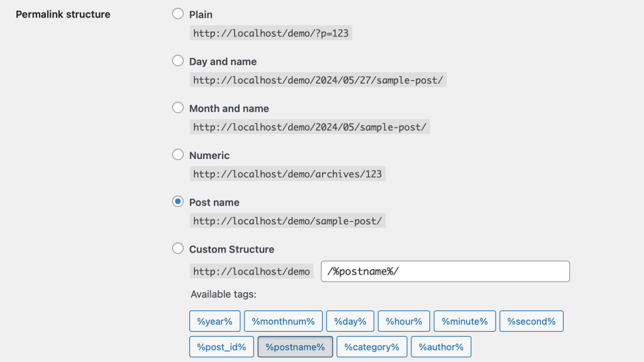
Task: Click the http://localhost/demo base URL label
Action: pos(252,271)
